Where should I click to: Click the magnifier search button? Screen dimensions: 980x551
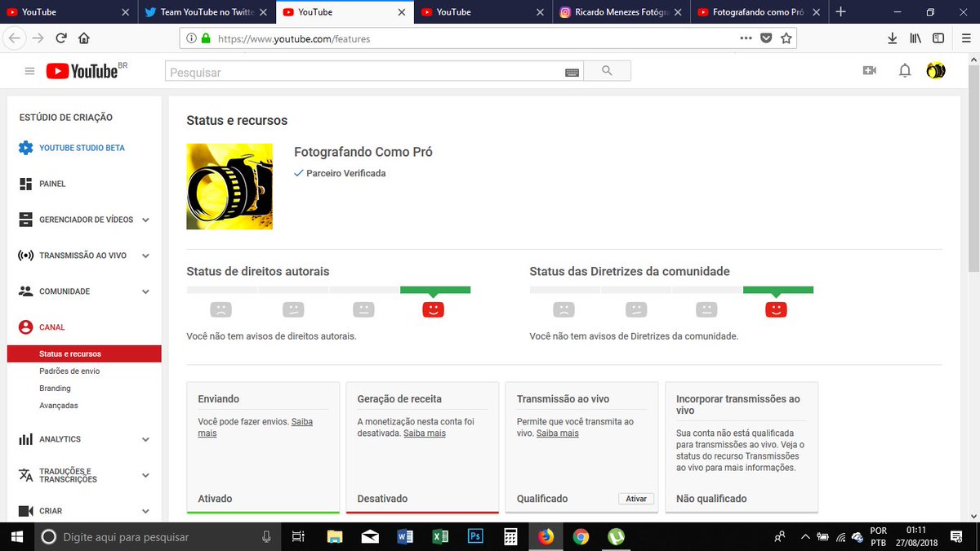pos(607,71)
